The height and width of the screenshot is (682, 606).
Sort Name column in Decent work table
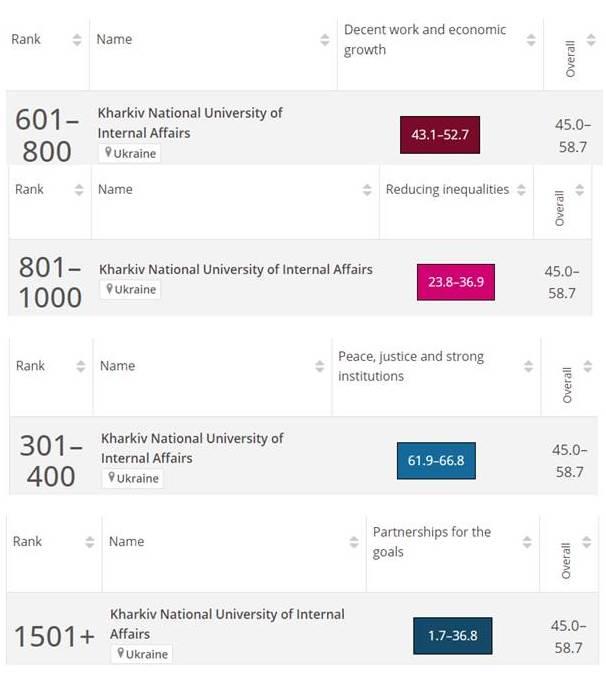click(325, 40)
